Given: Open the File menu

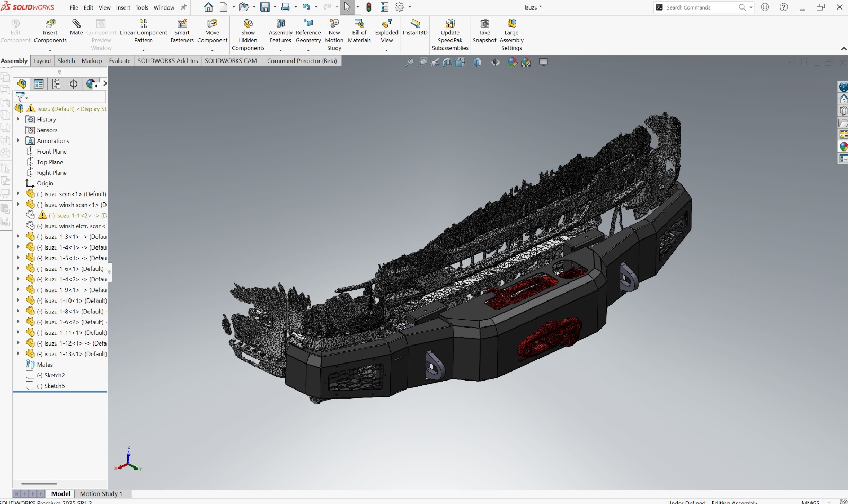Looking at the screenshot, I should tap(74, 7).
